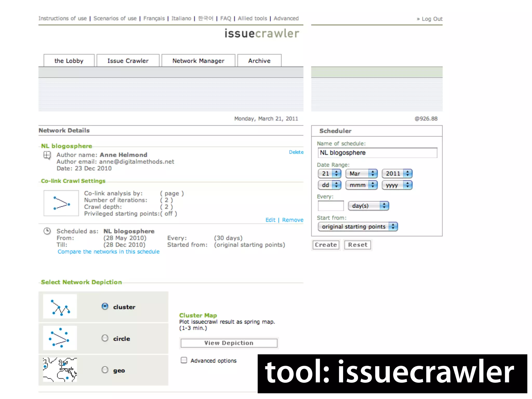This screenshot has width=532, height=399.
Task: Click the Delete link for NL blogosphere
Action: [x=296, y=152]
